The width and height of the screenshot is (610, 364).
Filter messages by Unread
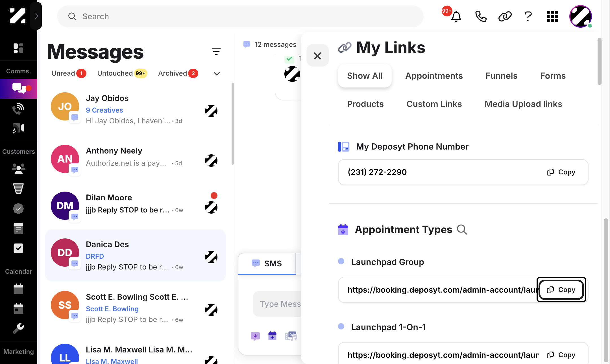tap(69, 73)
